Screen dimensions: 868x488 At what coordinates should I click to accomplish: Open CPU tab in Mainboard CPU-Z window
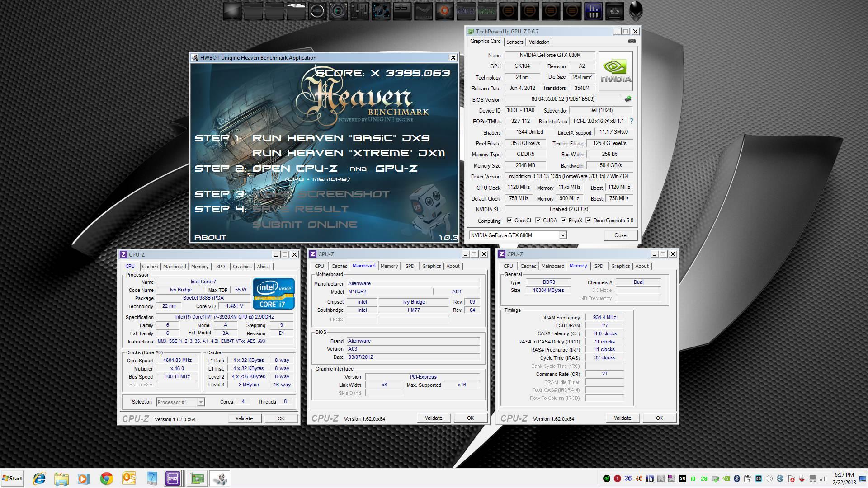pos(319,266)
